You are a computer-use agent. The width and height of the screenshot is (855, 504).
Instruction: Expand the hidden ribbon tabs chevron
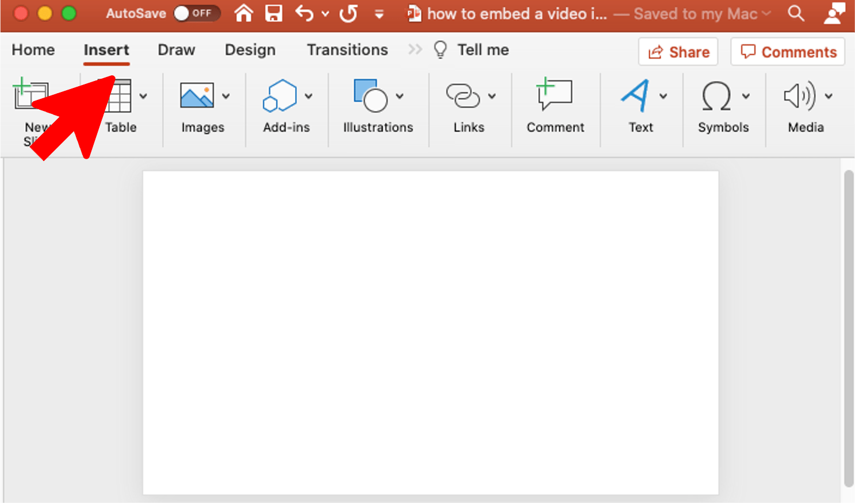click(414, 49)
